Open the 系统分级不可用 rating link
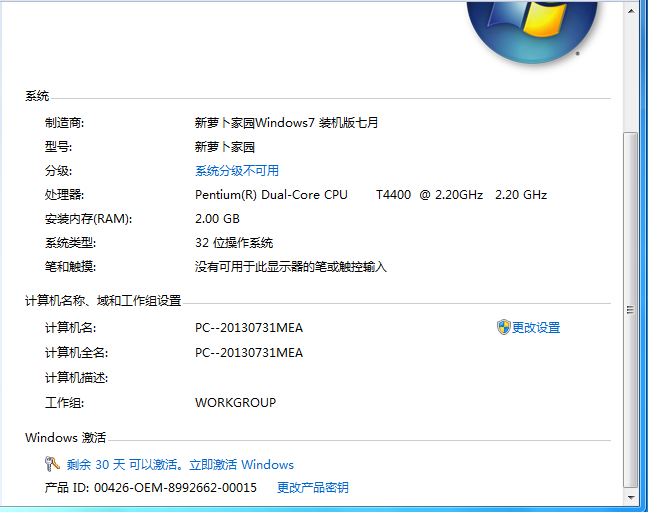The height and width of the screenshot is (512, 648). (237, 171)
